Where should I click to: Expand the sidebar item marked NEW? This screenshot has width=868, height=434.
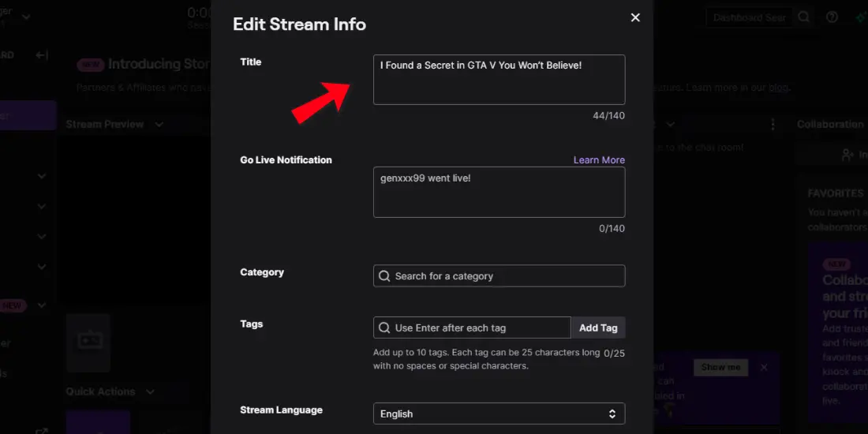(42, 305)
